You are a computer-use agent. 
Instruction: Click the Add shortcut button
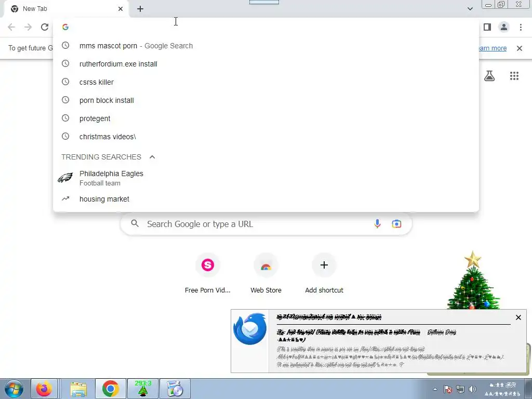tap(324, 273)
